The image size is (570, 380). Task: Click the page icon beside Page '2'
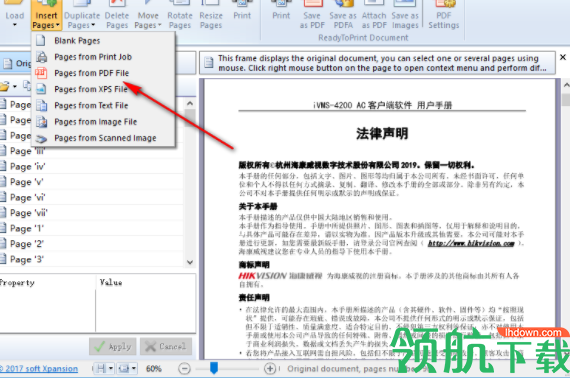tap(3, 243)
